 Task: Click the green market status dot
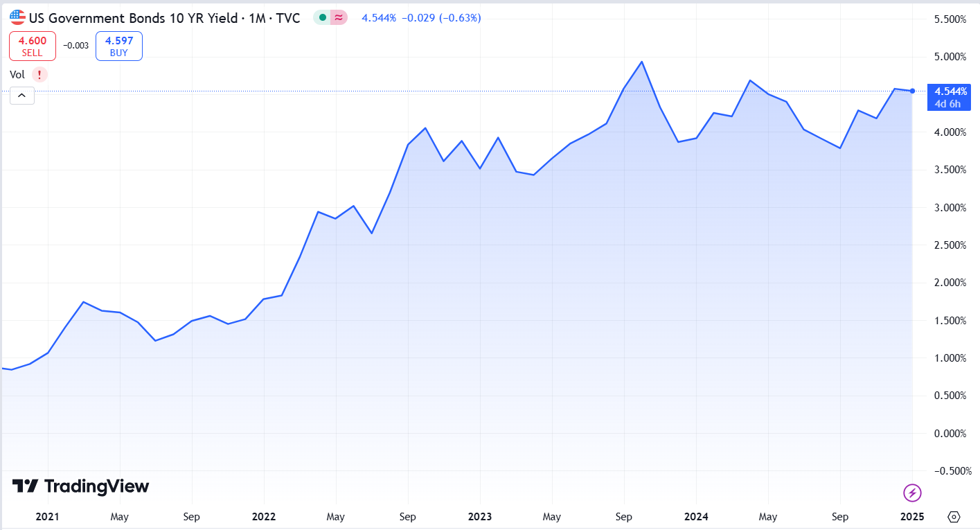tap(322, 18)
